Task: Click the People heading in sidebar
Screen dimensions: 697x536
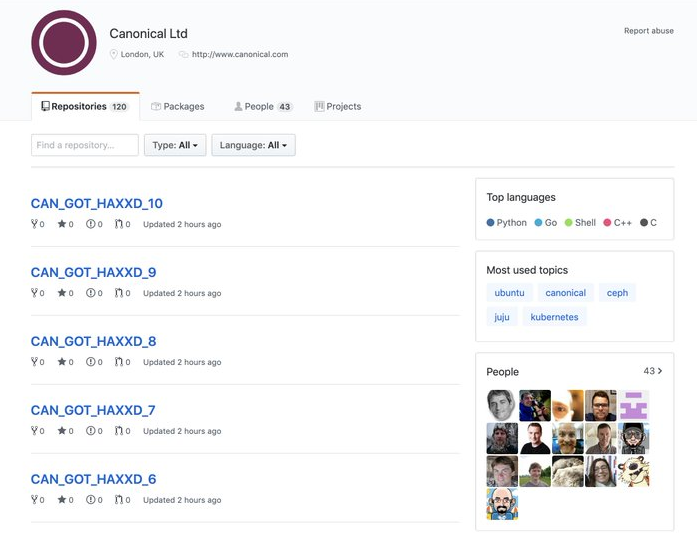Action: [502, 372]
